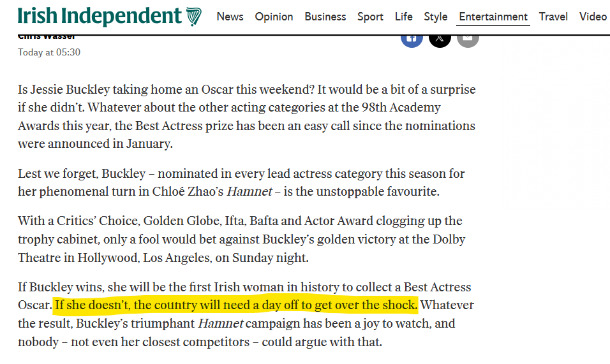Open the Video section
Image resolution: width=610 pixels, height=364 pixels.
click(x=593, y=17)
